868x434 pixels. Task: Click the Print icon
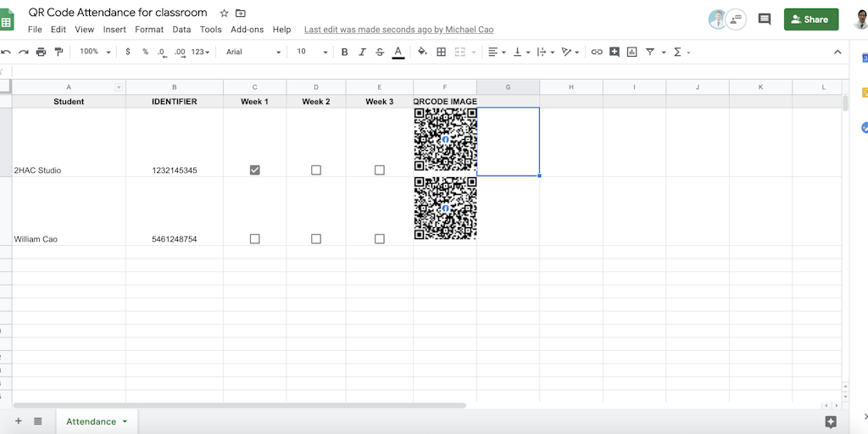41,52
